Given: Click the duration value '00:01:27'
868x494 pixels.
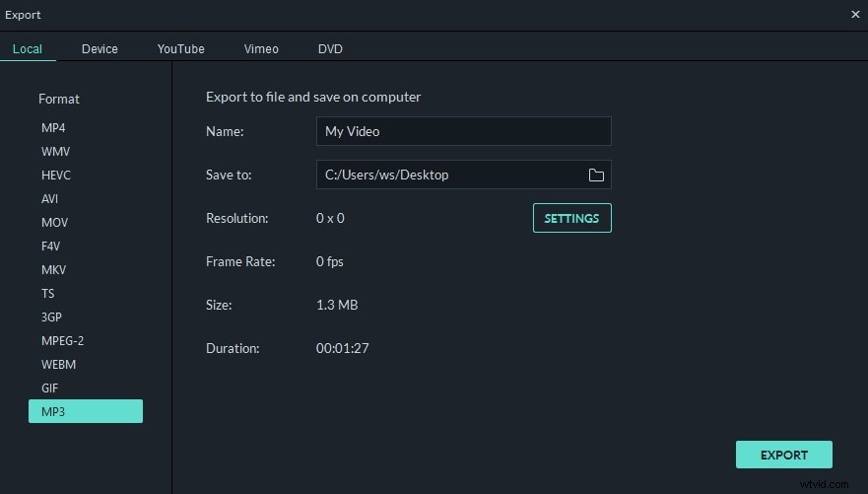Looking at the screenshot, I should pyautogui.click(x=342, y=348).
